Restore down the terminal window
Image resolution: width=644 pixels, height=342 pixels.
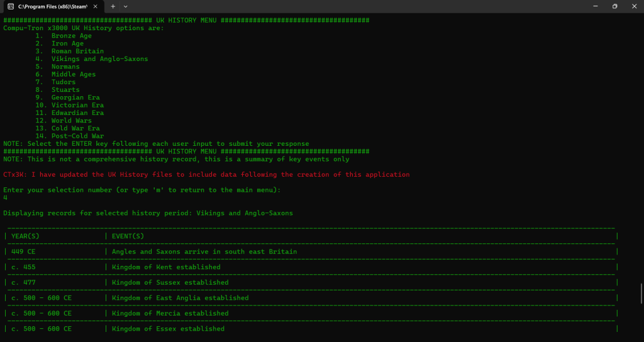pyautogui.click(x=614, y=6)
